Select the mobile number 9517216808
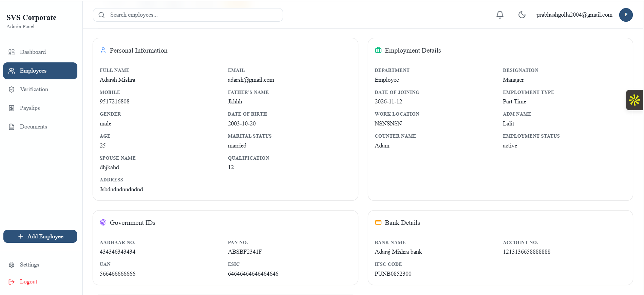This screenshot has height=295, width=644. (x=114, y=102)
